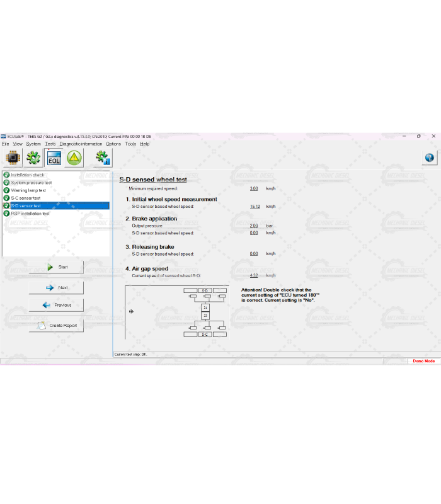Open the Options menu
The width and height of the screenshot is (441, 504).
tap(113, 144)
